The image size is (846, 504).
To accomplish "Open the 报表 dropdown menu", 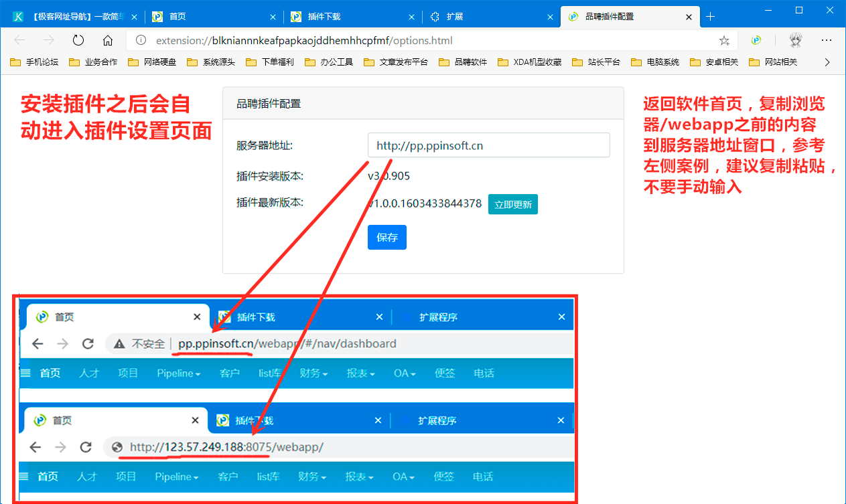I will point(360,373).
